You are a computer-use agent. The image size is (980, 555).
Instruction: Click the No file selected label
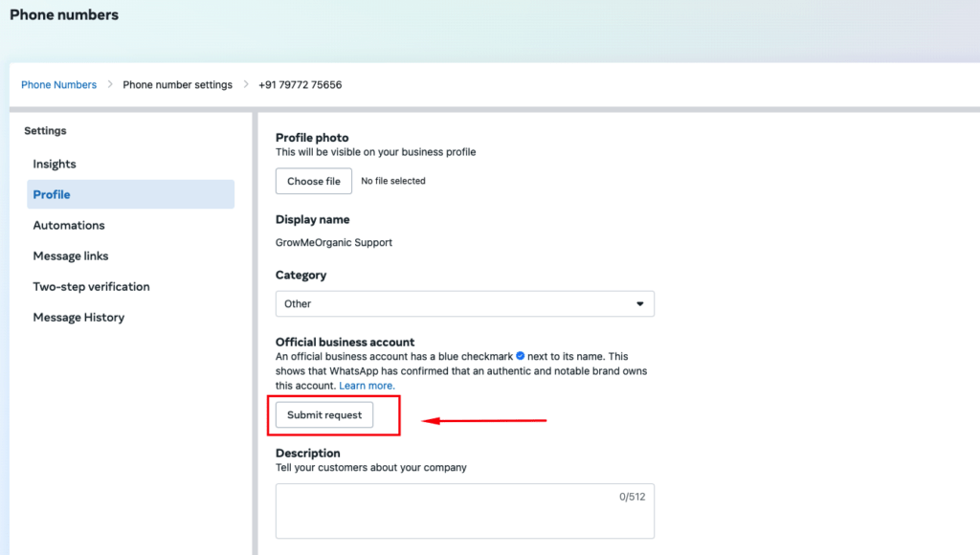click(393, 181)
